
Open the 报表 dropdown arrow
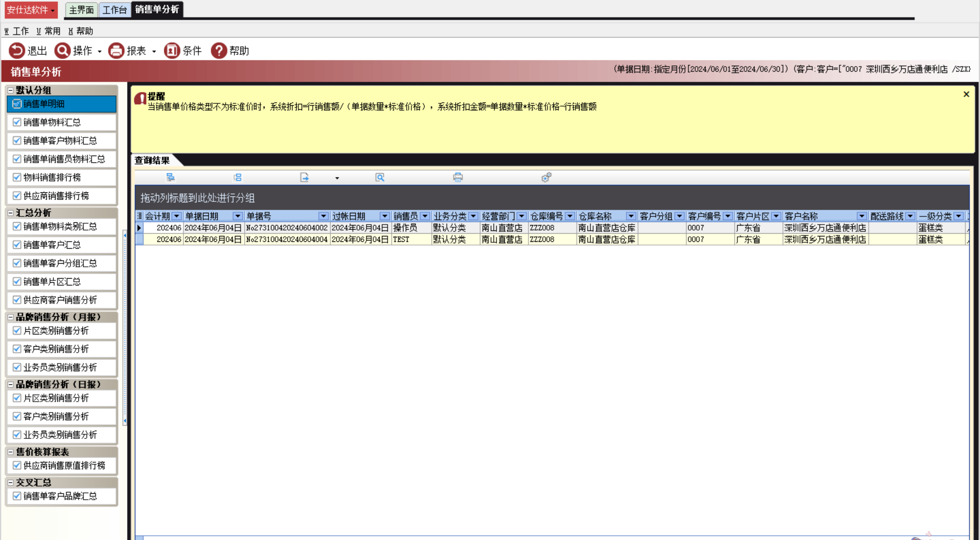point(154,51)
